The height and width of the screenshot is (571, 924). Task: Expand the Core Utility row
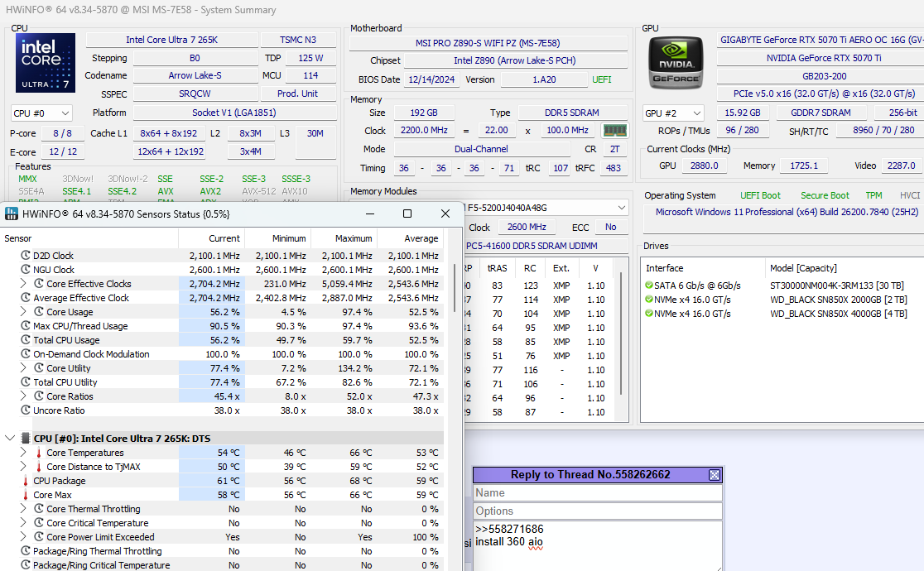[23, 367]
